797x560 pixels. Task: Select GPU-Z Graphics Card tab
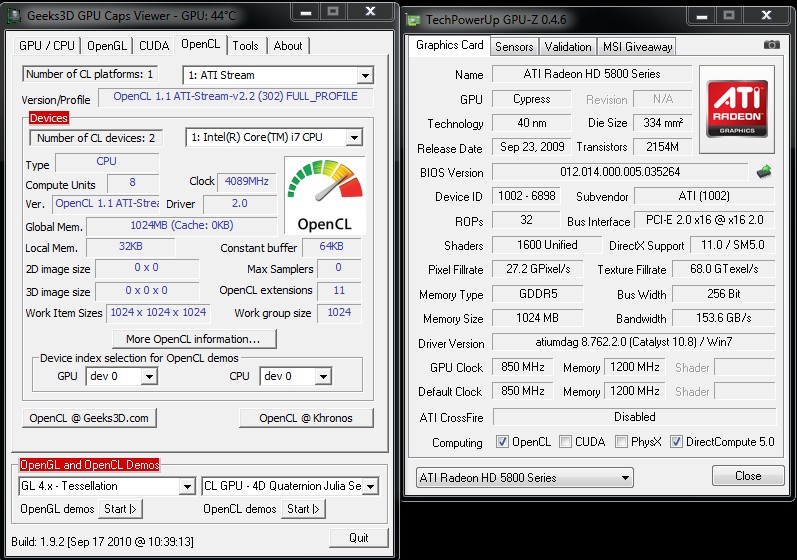coord(449,45)
